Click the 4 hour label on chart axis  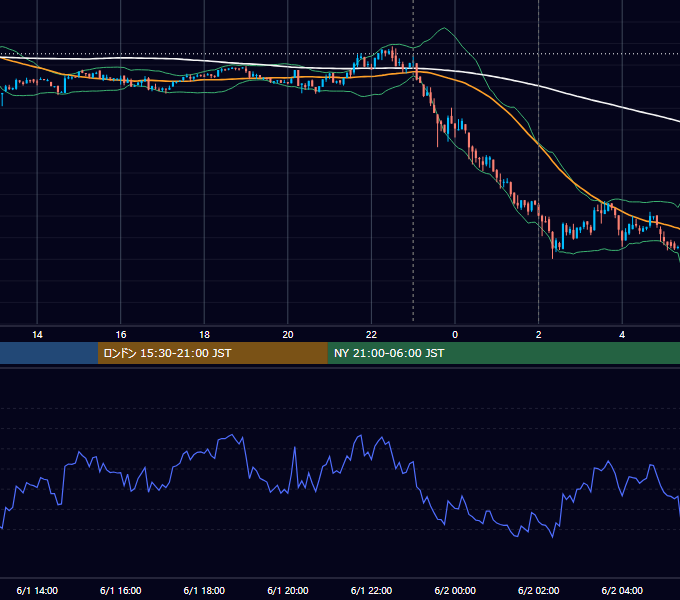(622, 335)
